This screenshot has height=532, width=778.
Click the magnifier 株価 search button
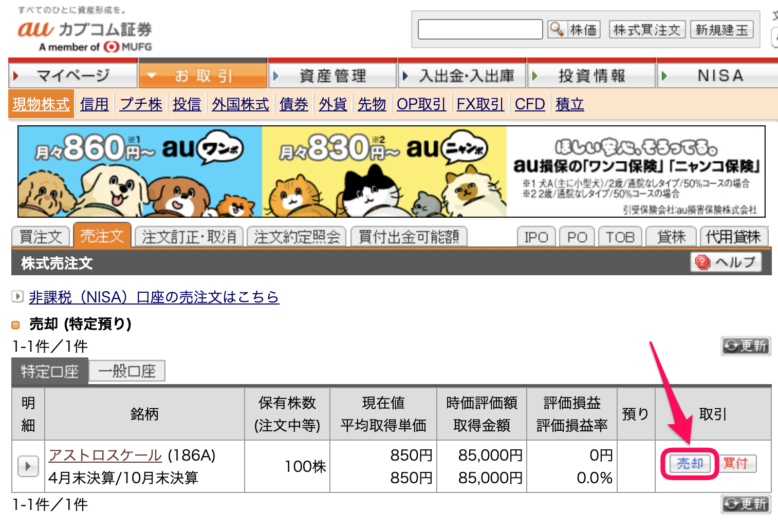(573, 30)
